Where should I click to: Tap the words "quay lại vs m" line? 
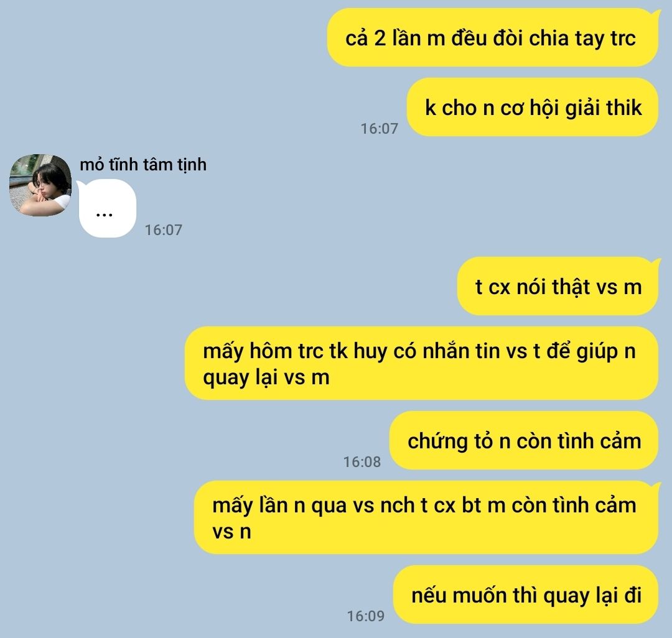tap(266, 378)
